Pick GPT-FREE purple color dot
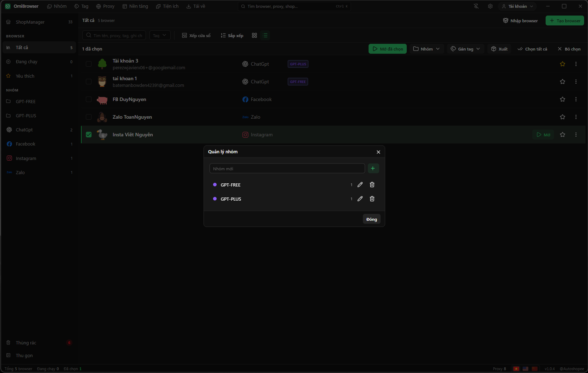The height and width of the screenshot is (373, 588). pyautogui.click(x=215, y=185)
